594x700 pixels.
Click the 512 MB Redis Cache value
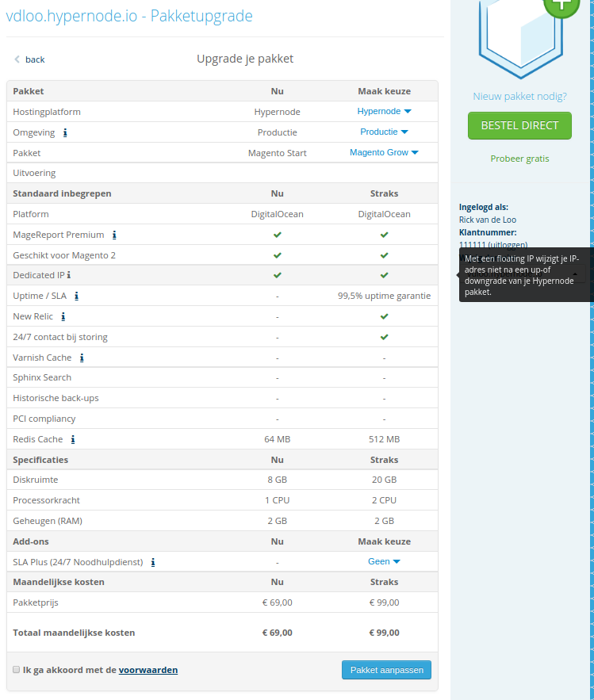[x=384, y=439]
